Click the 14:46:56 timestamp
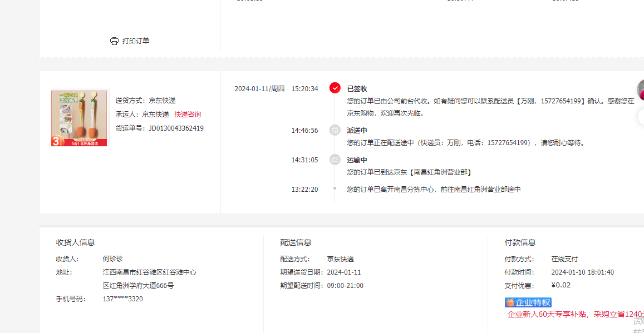This screenshot has height=333, width=644. click(x=305, y=131)
